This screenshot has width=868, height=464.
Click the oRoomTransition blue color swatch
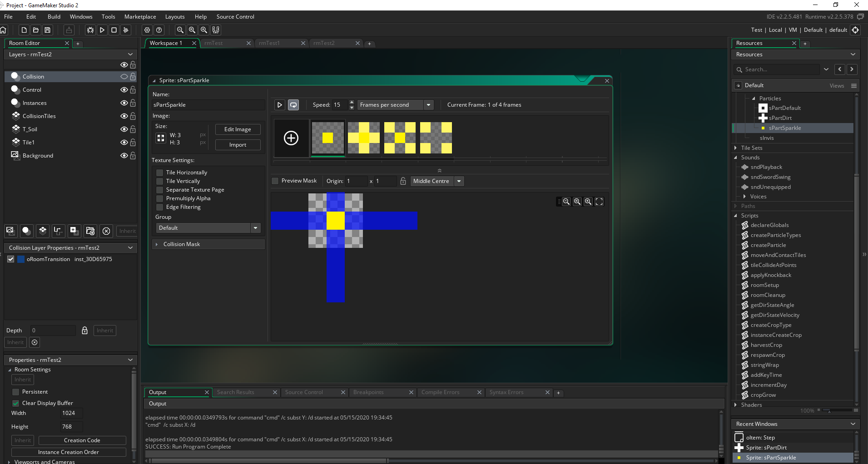[20, 259]
